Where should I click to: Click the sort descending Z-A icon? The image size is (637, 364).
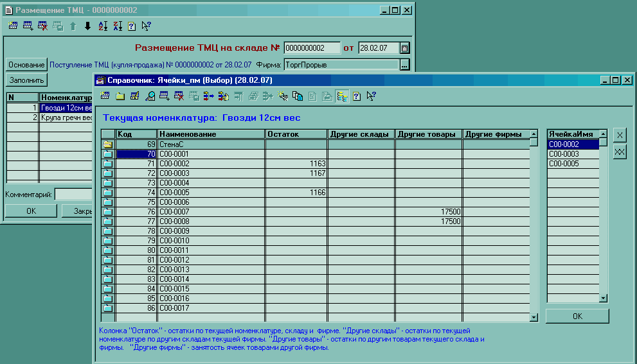118,26
